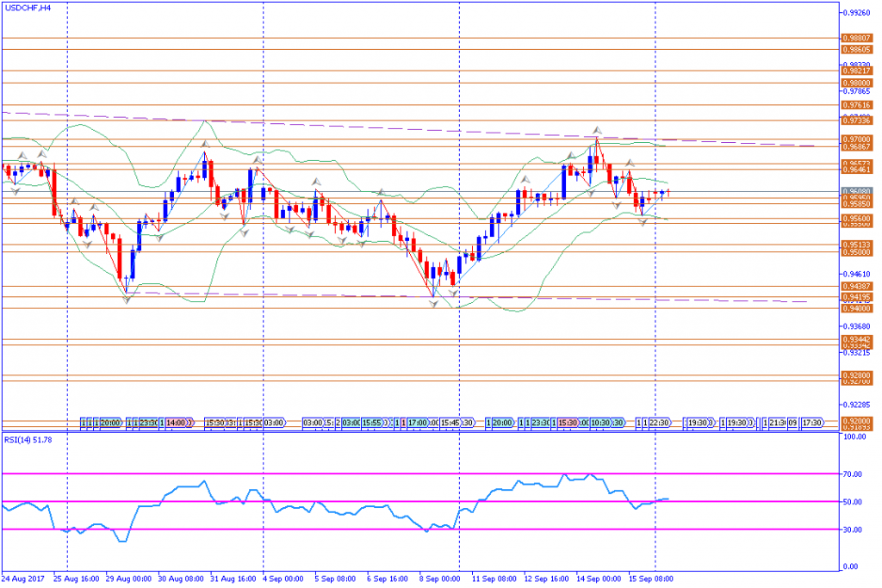This screenshot has height=588, width=882.
Task: Select the pink 15:30 news event marker
Action: point(567,424)
